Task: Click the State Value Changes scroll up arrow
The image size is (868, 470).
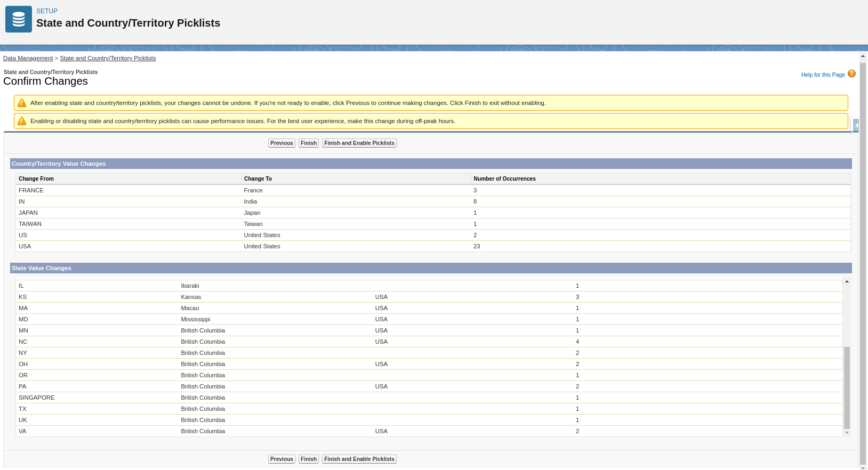Action: click(x=847, y=281)
